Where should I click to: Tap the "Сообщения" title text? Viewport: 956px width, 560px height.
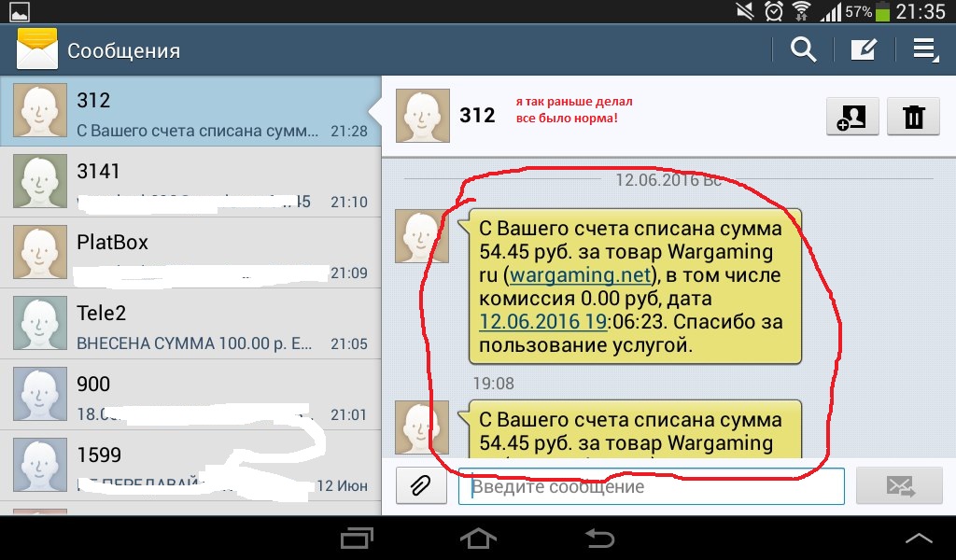tap(124, 50)
